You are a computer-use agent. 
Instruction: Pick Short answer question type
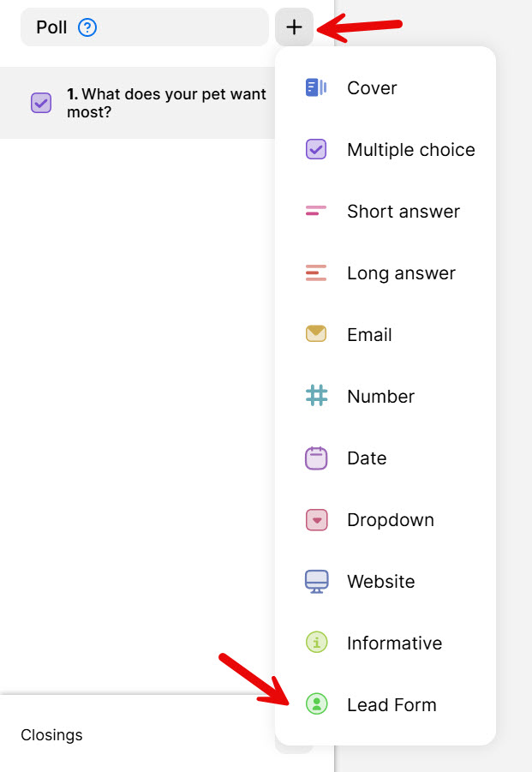[403, 212]
